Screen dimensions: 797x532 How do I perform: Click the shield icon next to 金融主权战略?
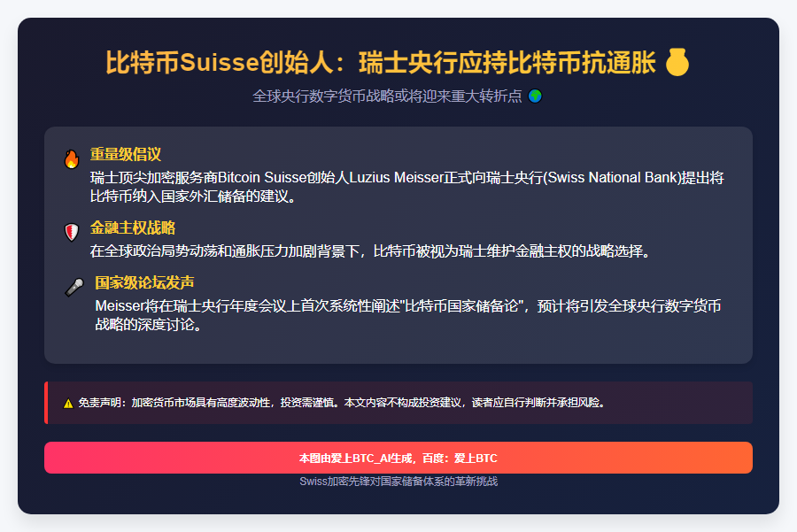pyautogui.click(x=72, y=232)
